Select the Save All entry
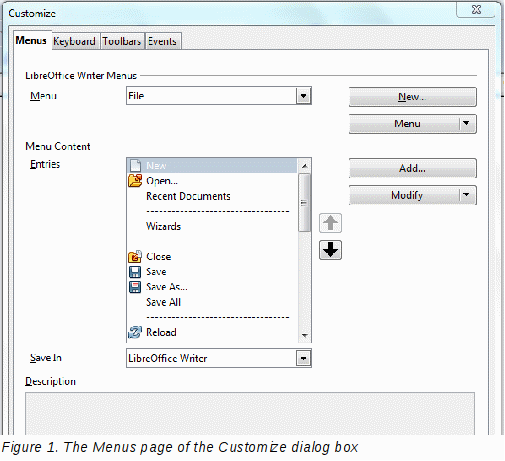This screenshot has height=461, width=505. click(x=212, y=302)
